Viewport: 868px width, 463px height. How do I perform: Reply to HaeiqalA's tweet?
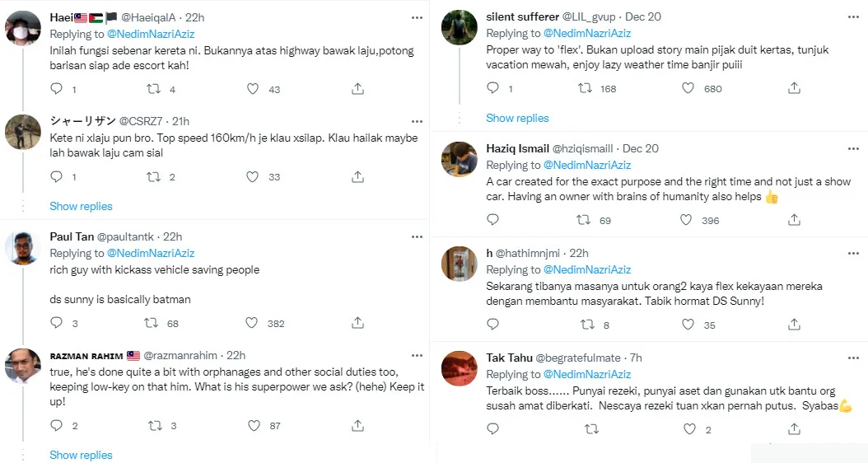[x=56, y=89]
